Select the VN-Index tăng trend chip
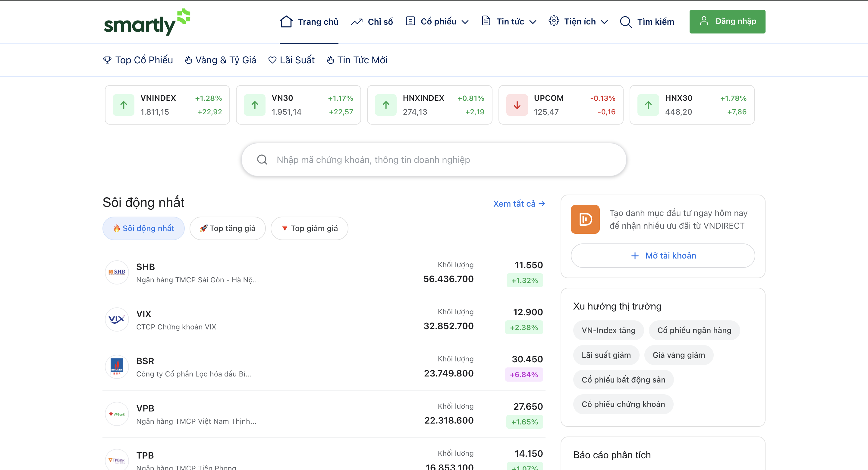Screen dimensions: 868x470 click(608, 330)
